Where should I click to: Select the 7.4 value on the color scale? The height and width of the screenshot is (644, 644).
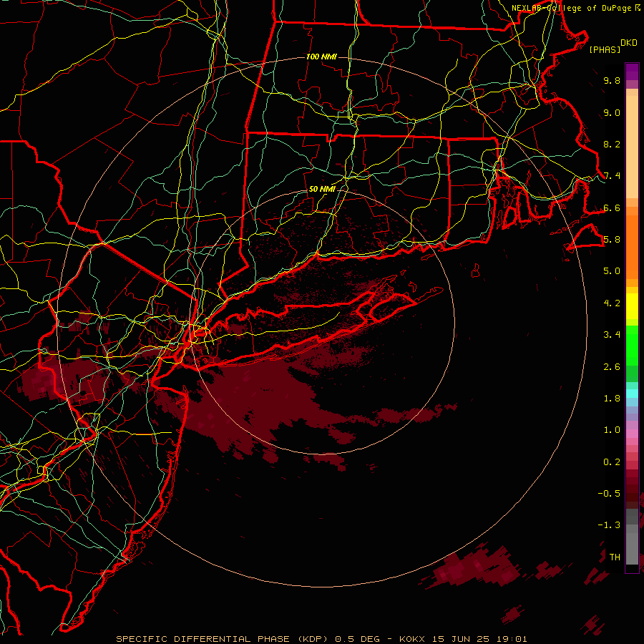[612, 176]
